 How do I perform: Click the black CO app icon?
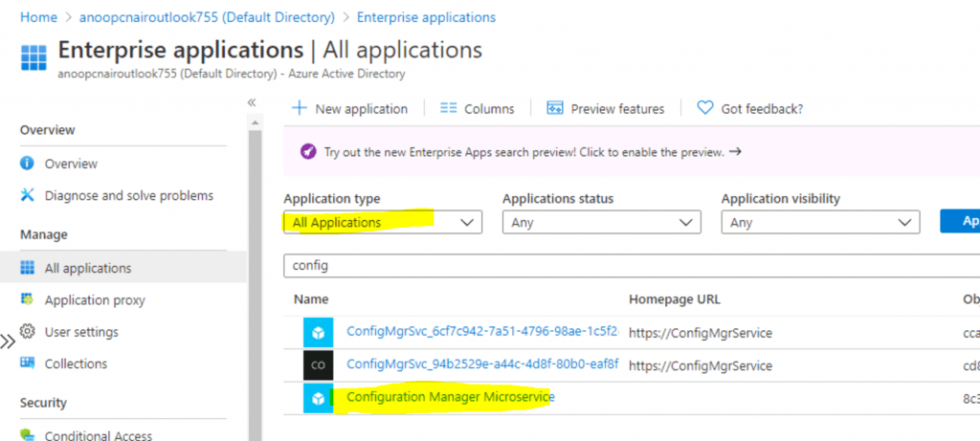pos(318,365)
